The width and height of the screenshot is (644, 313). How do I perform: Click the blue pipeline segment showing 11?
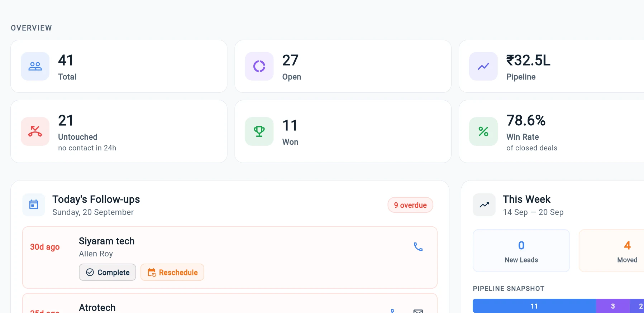coord(534,306)
